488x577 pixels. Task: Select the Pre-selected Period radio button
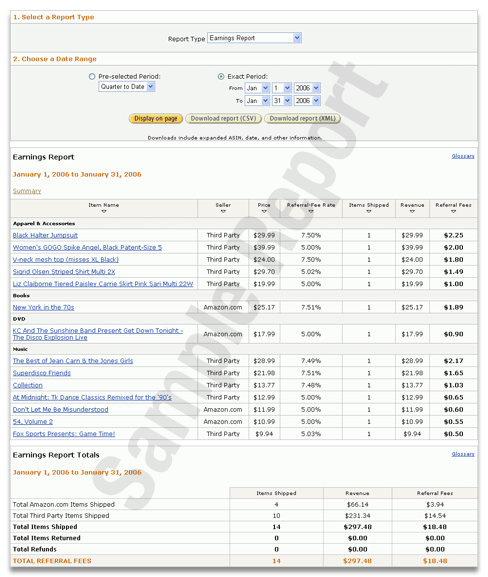(x=92, y=77)
